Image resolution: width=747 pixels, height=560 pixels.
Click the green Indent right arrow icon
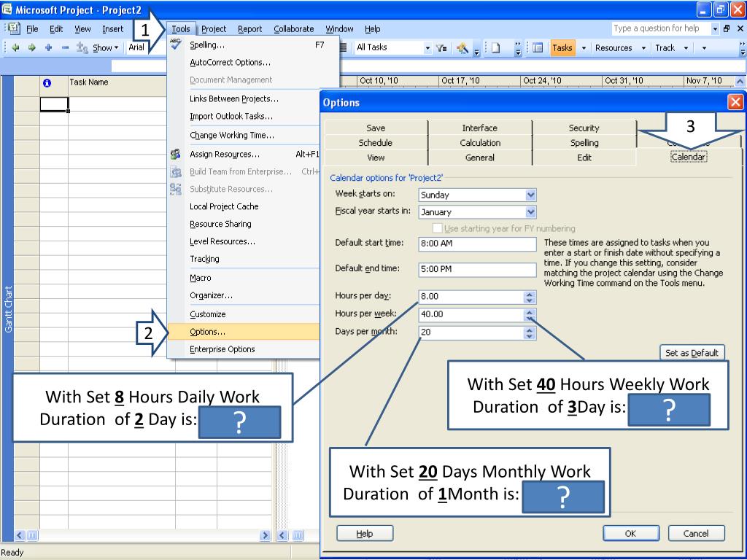32,47
